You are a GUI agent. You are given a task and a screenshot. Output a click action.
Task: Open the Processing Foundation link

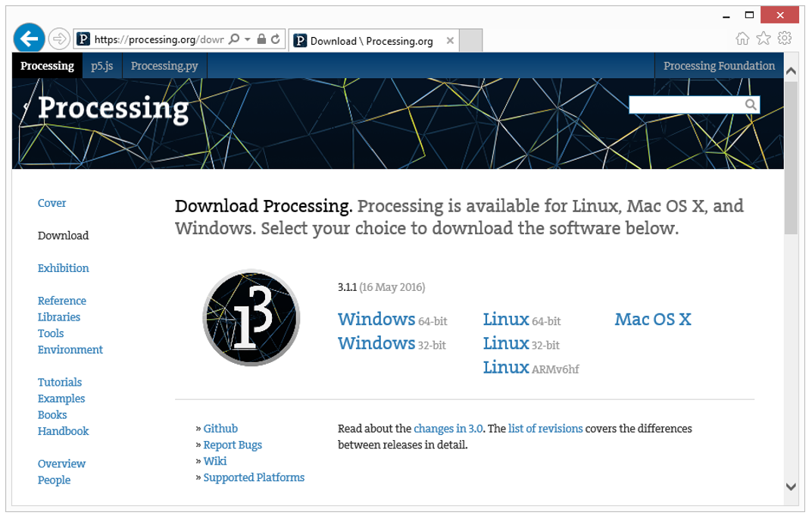tap(719, 66)
